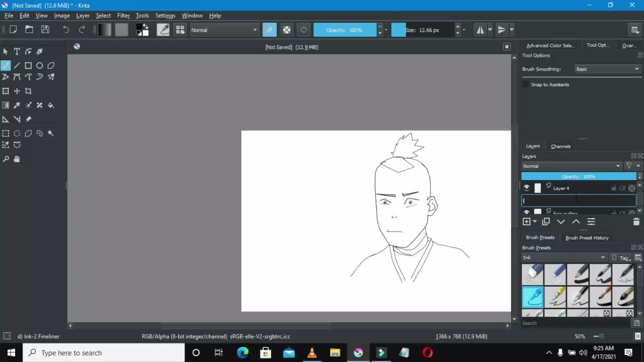Select the Zoom tool
Image resolution: width=644 pixels, height=362 pixels.
point(6,159)
